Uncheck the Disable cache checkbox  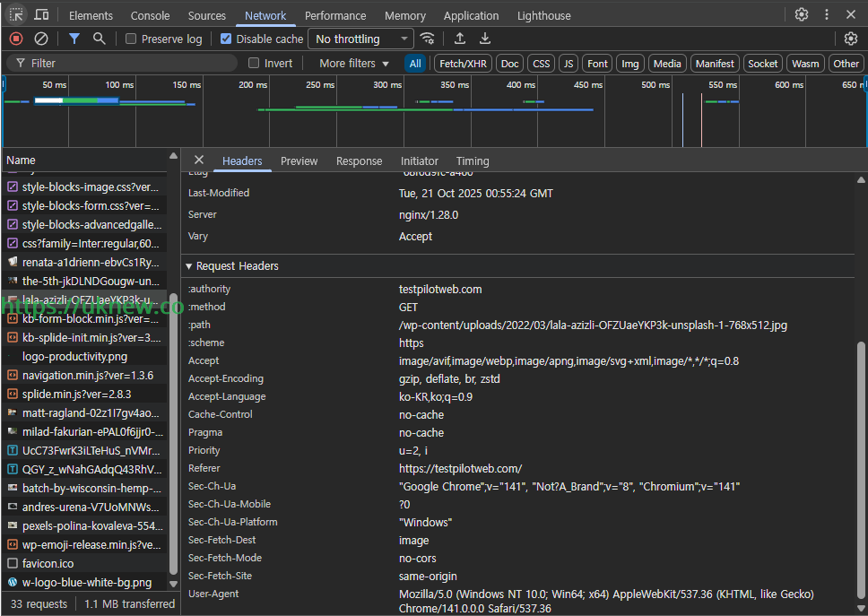point(226,39)
